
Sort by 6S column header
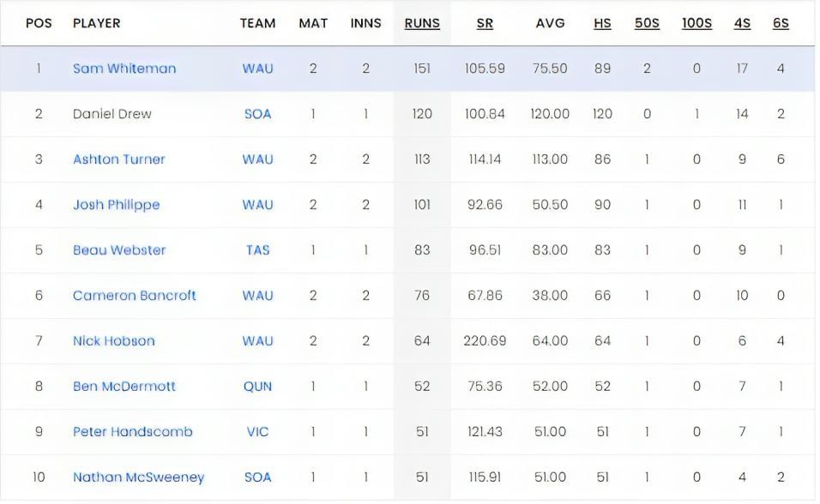coord(781,23)
